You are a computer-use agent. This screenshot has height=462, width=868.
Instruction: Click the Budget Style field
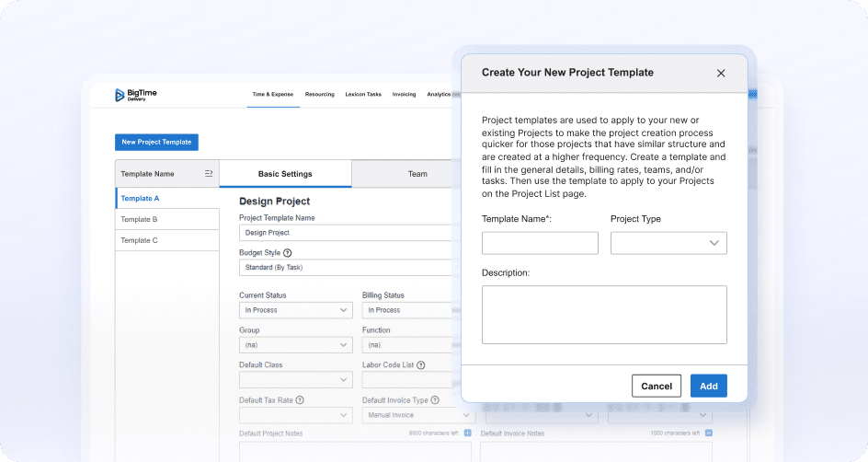[347, 267]
